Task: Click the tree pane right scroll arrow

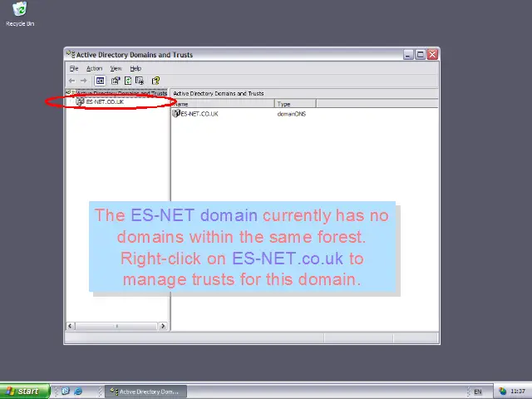Action: 163,326
